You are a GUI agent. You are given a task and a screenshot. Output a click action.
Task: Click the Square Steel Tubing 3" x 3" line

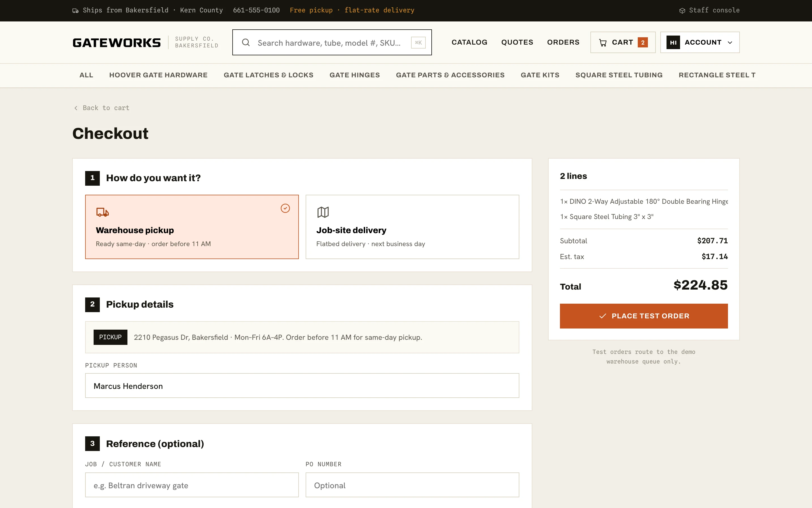[607, 217]
